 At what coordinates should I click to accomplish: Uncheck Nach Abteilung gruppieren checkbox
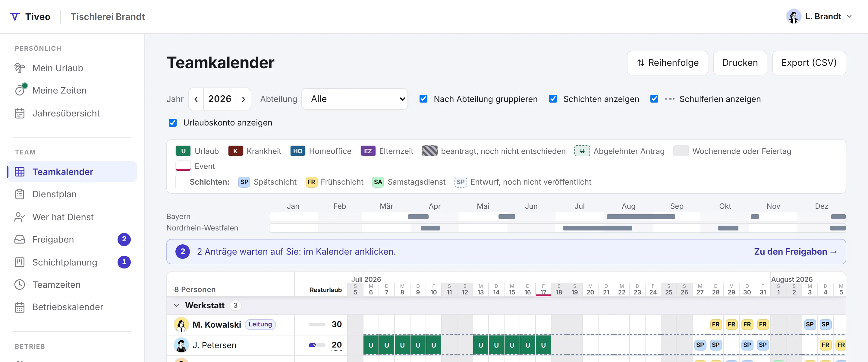423,99
